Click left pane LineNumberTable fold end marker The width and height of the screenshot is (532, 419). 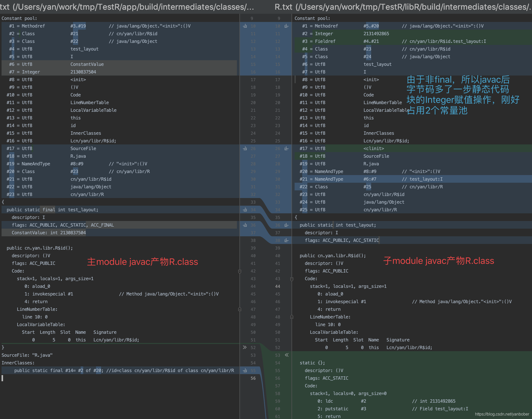point(240,309)
